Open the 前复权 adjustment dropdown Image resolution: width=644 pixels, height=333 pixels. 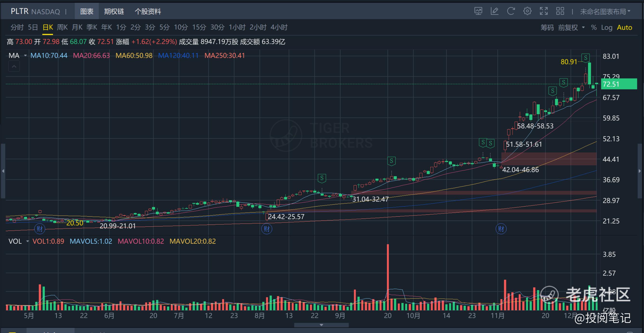[571, 27]
